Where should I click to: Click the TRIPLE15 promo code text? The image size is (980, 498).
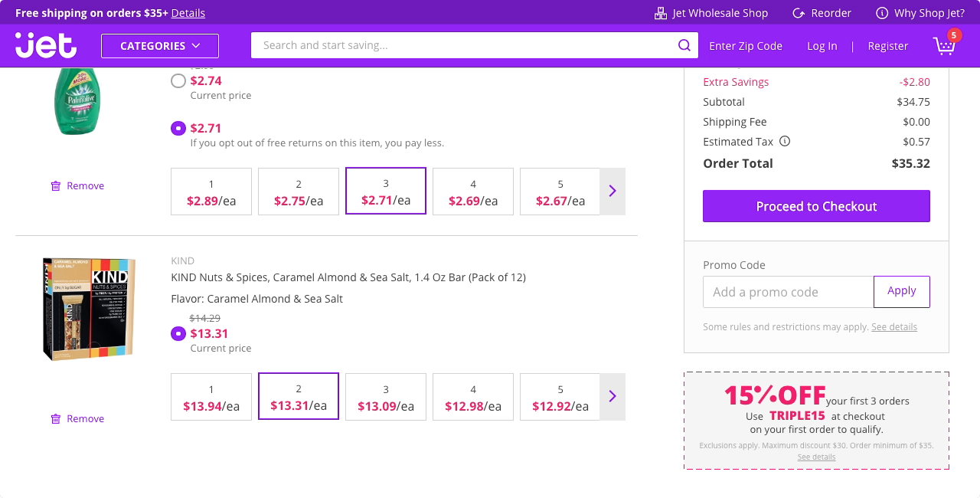[x=797, y=416]
